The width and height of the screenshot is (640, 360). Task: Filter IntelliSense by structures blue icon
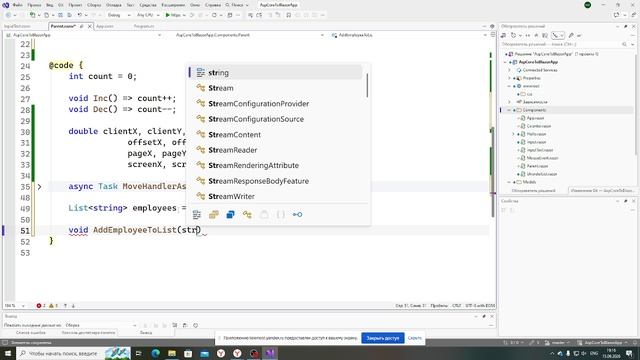pos(230,215)
